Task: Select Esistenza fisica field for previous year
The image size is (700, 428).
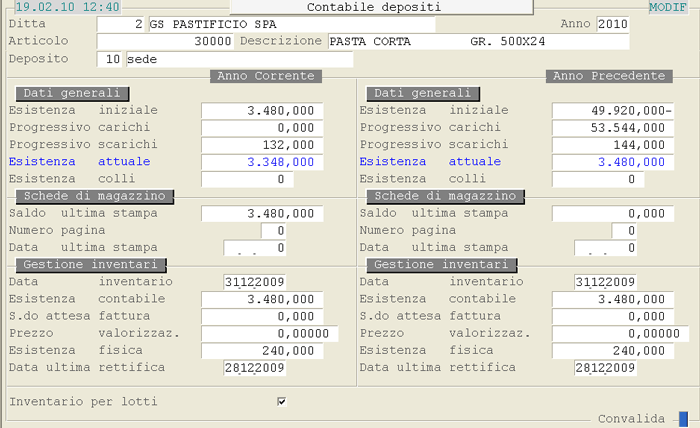Action: pos(610,351)
